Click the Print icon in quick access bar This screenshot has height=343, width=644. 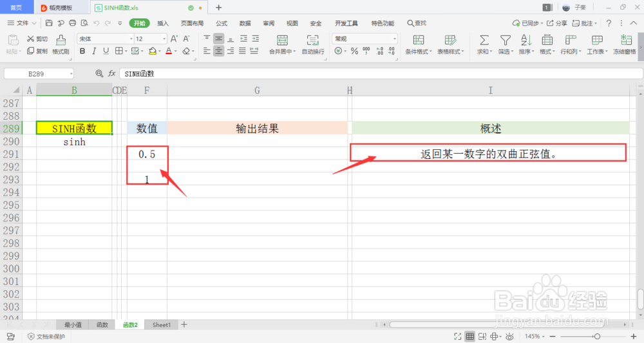coord(73,23)
